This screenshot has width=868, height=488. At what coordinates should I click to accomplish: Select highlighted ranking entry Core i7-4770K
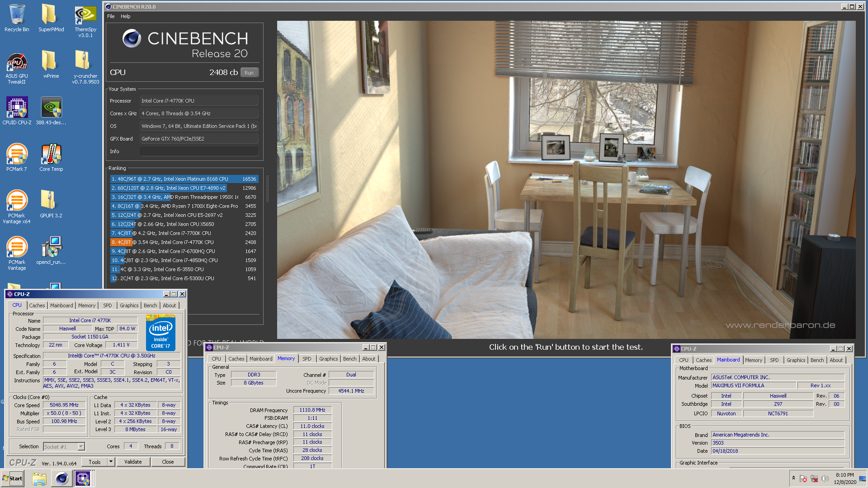[x=184, y=242]
